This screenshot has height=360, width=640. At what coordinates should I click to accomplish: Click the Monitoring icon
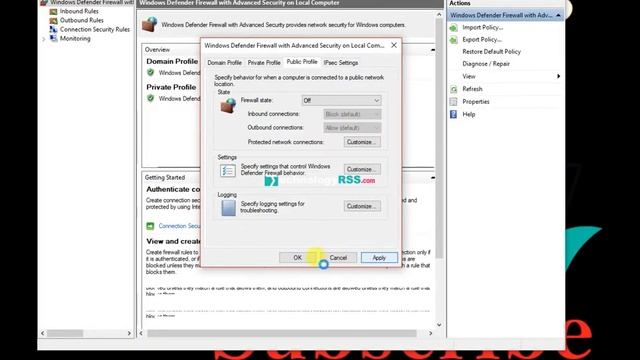[x=53, y=38]
